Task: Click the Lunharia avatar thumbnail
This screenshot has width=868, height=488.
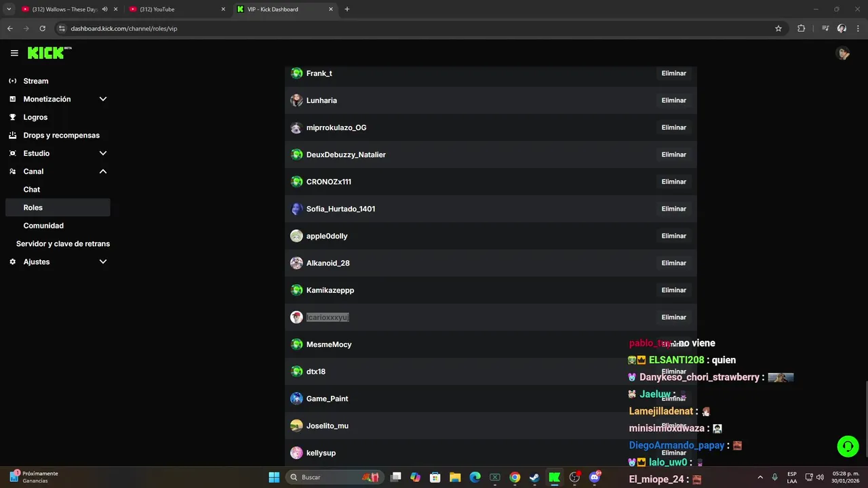Action: tap(296, 100)
